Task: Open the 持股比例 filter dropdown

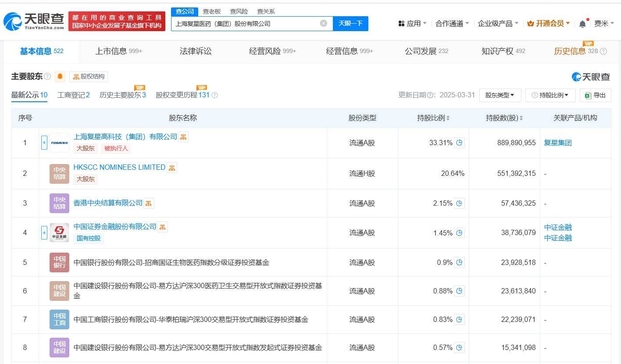Action: pos(550,95)
